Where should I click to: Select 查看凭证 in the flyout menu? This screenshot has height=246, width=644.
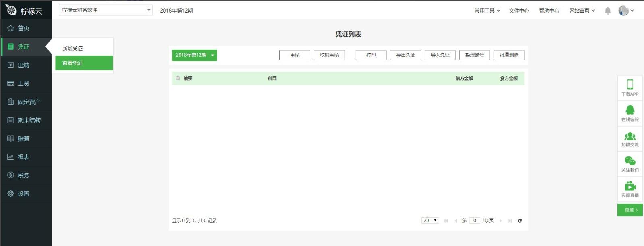[84, 63]
